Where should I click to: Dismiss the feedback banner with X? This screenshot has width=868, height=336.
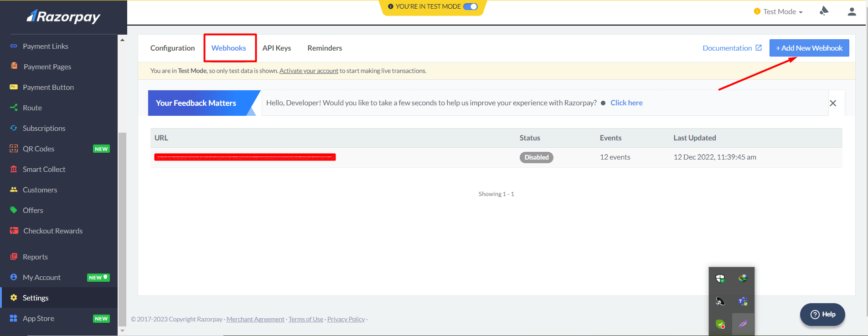[833, 103]
